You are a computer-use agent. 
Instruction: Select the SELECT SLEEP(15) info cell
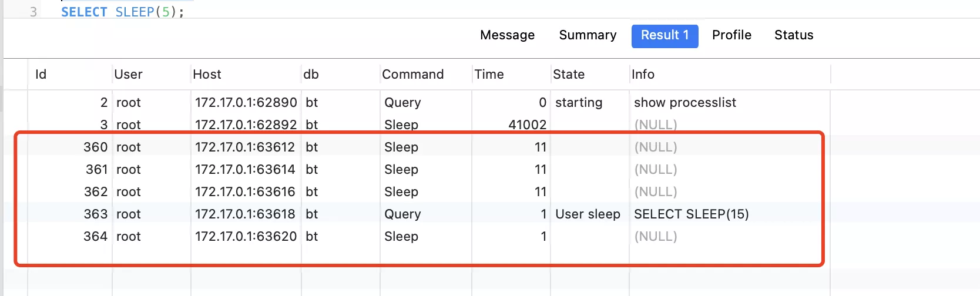tap(691, 214)
